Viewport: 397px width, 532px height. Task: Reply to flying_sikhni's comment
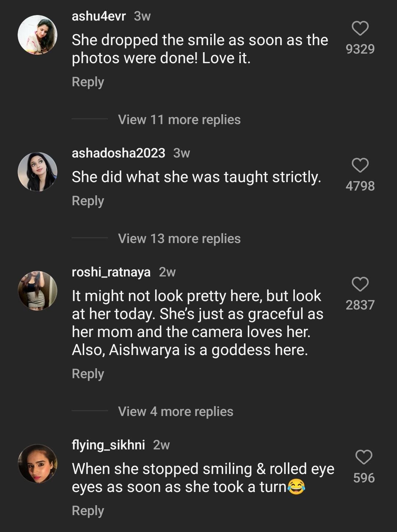click(88, 511)
